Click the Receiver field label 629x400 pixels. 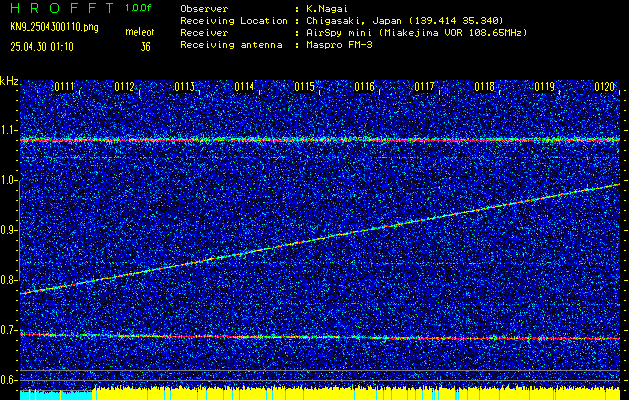tap(204, 32)
